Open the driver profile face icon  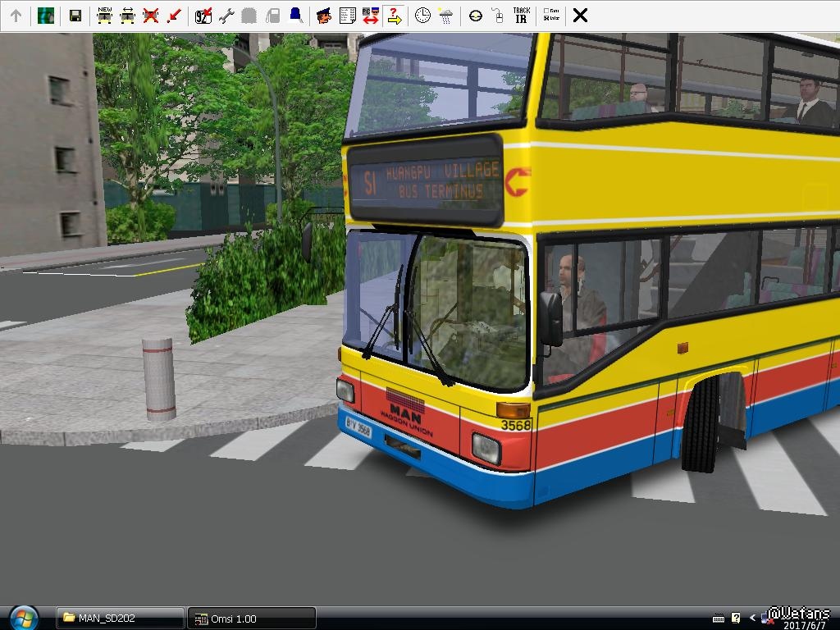click(x=323, y=16)
